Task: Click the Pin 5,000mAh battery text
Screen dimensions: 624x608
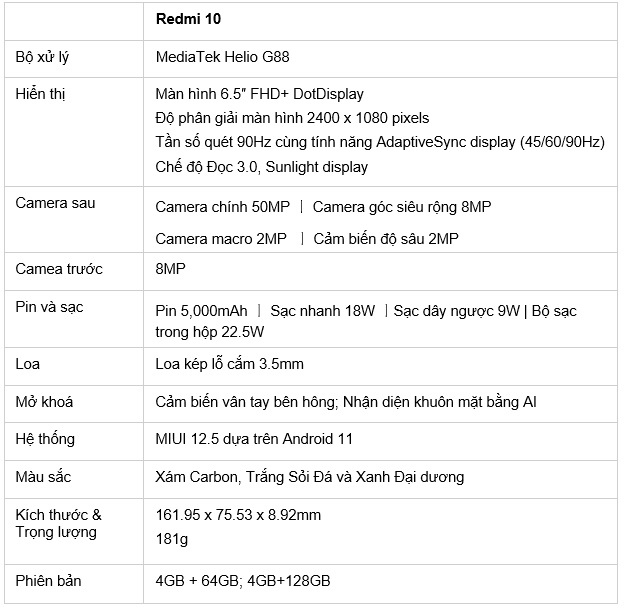Action: pos(201,311)
